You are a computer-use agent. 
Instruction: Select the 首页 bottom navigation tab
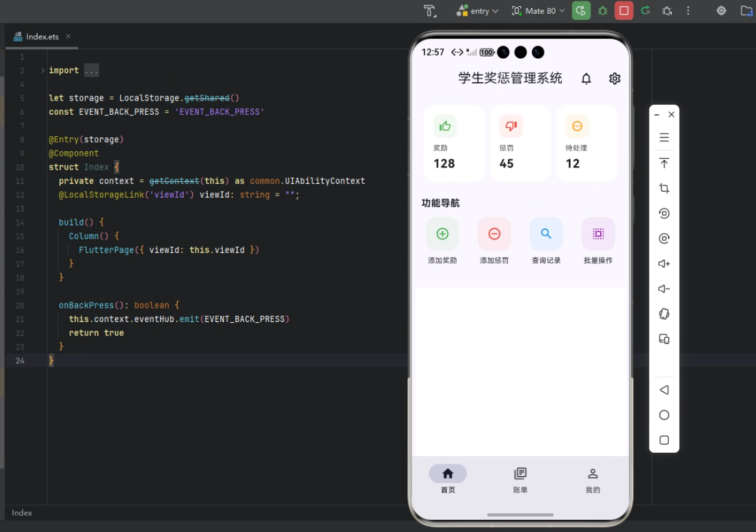coord(448,479)
